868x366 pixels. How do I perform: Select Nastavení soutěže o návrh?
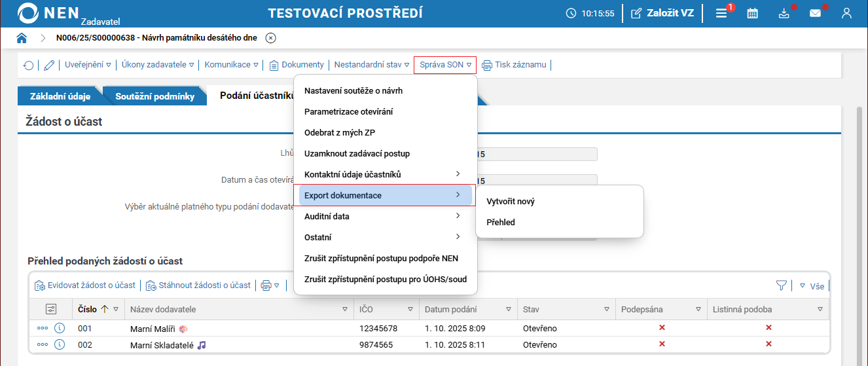pos(386,90)
